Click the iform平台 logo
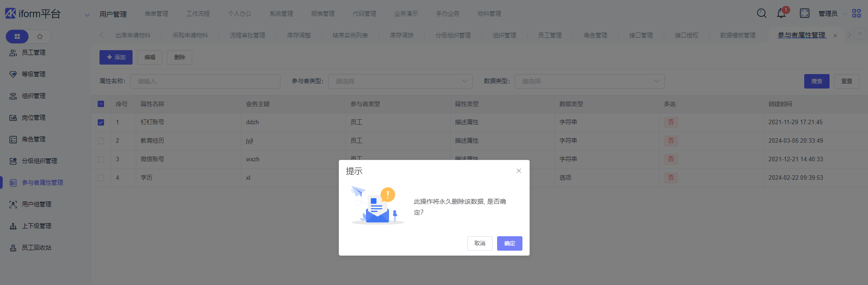This screenshot has width=868, height=285. (x=33, y=14)
